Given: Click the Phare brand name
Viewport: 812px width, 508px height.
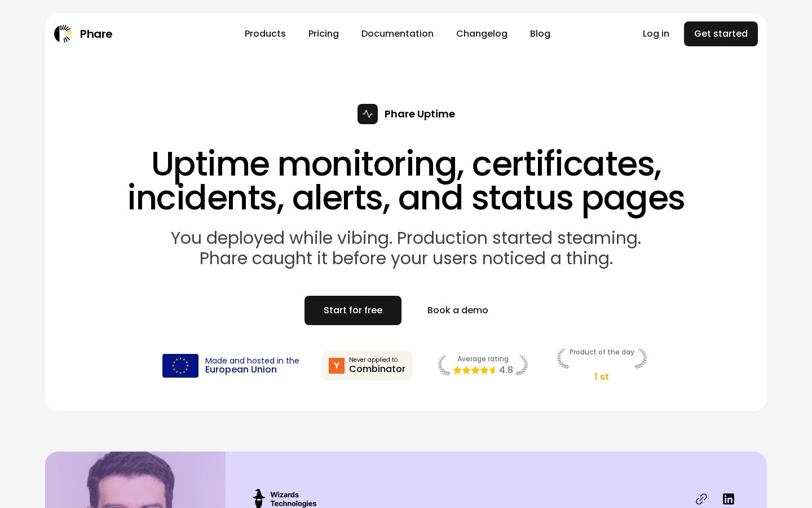Looking at the screenshot, I should (96, 34).
